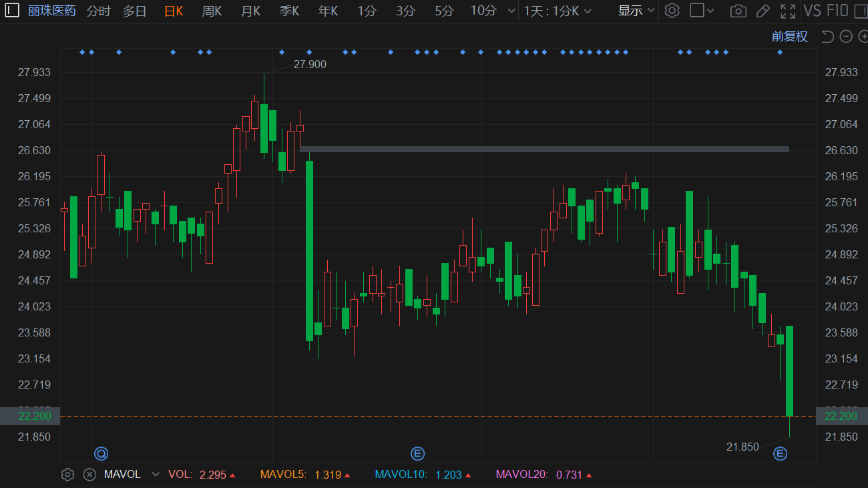Switch to 分时 intraday tab

tap(99, 11)
